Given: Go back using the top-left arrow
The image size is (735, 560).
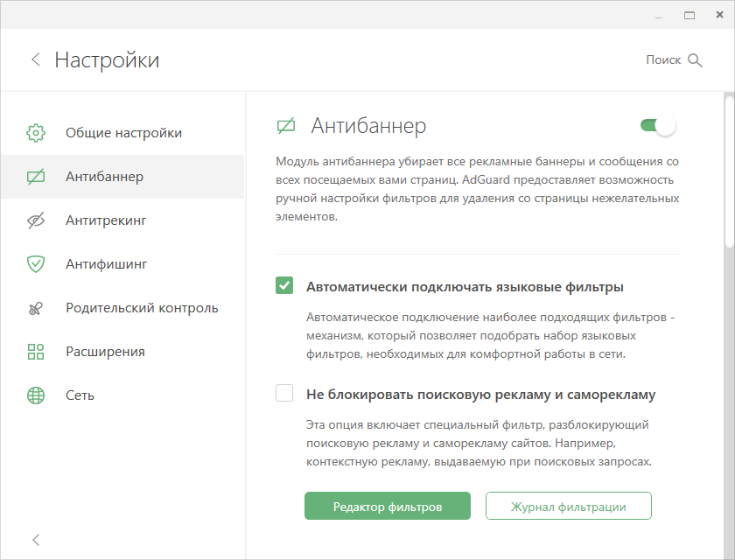Looking at the screenshot, I should [36, 59].
